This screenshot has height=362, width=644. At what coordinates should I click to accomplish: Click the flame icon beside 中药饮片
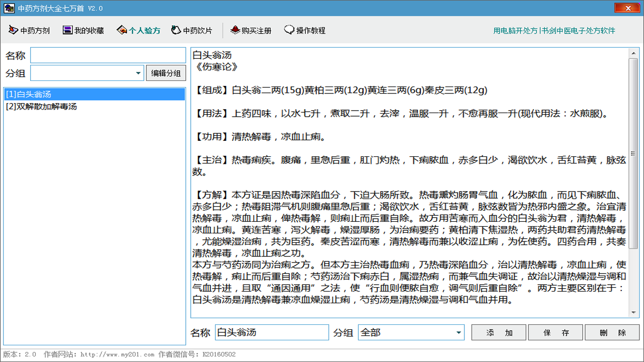pyautogui.click(x=176, y=30)
